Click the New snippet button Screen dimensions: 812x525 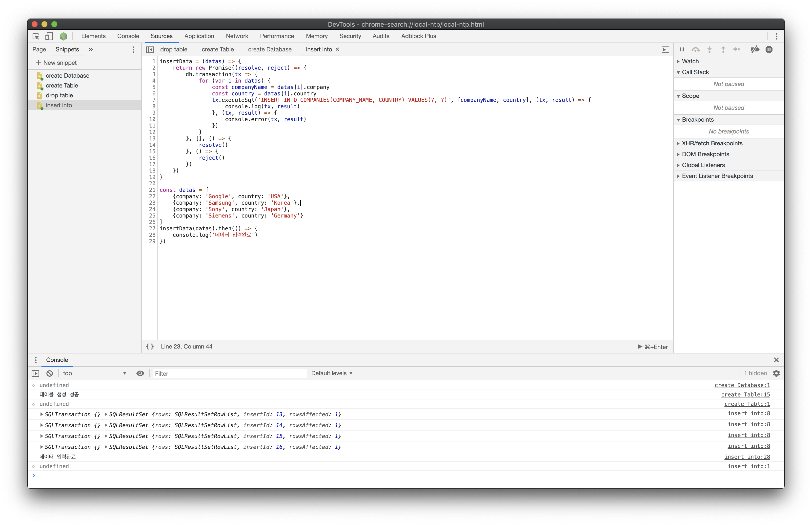(x=56, y=63)
